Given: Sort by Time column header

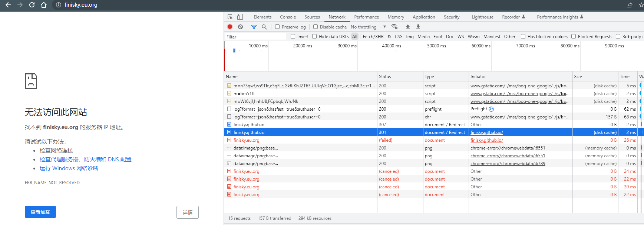Looking at the screenshot, I should (628, 77).
